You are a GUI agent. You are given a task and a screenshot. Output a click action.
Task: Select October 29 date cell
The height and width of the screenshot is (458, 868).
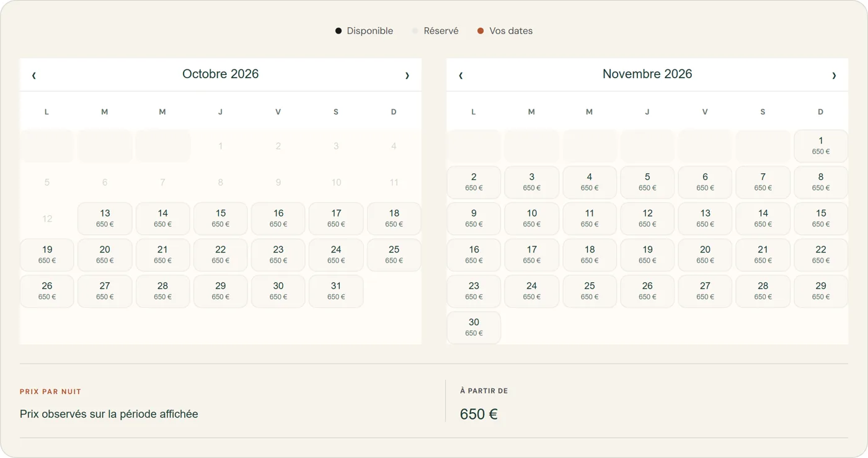[221, 291]
